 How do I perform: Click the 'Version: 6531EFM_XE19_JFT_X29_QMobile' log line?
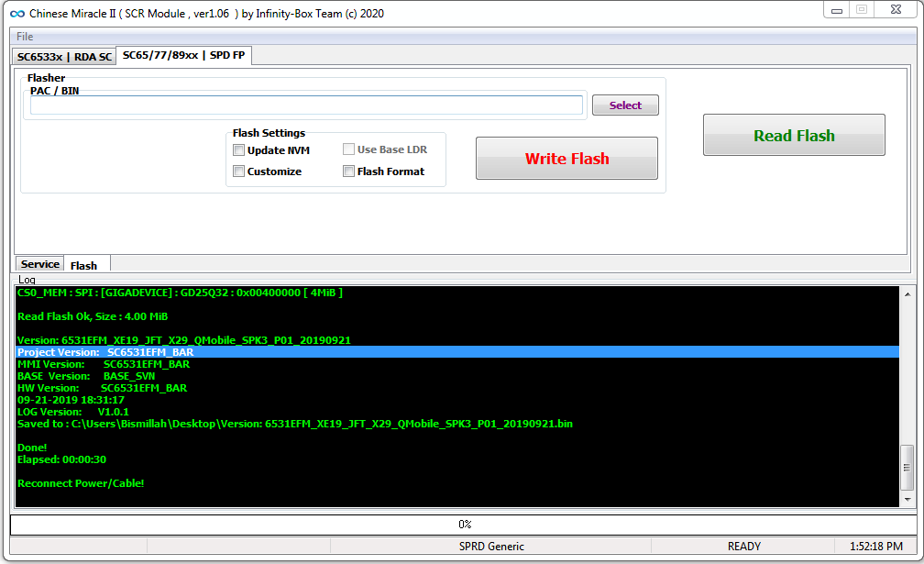tap(184, 340)
